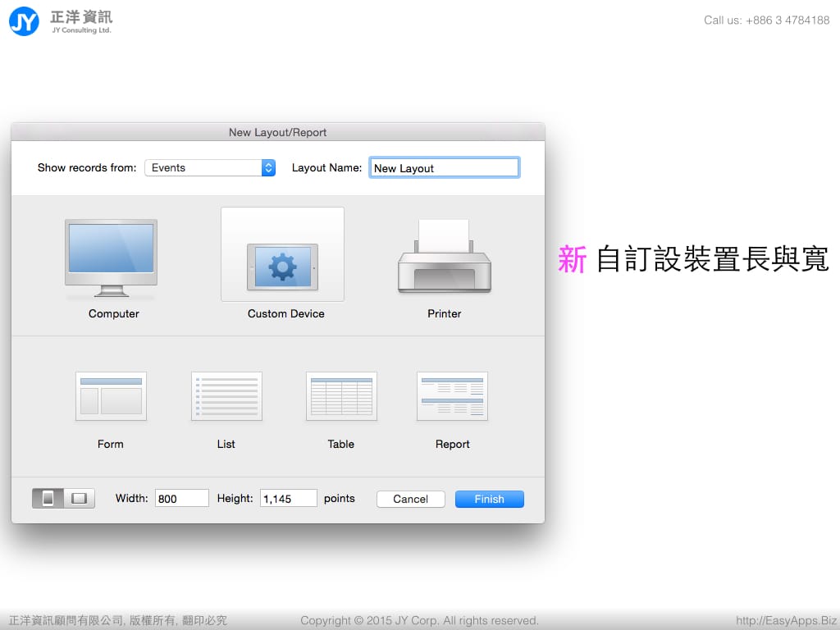The height and width of the screenshot is (630, 840).
Task: Click the New Layout/Report title bar
Action: pos(277,132)
